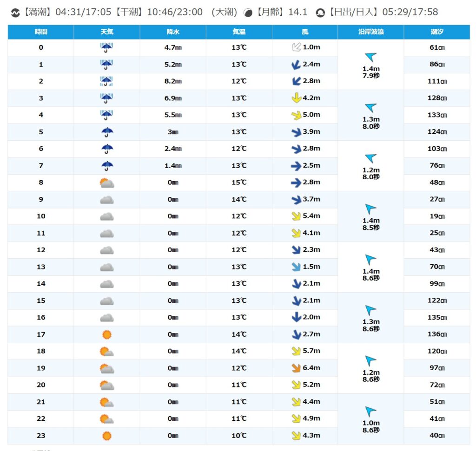The height and width of the screenshot is (451, 476).
Task: Select the 潮汐 column header
Action: coord(436,32)
